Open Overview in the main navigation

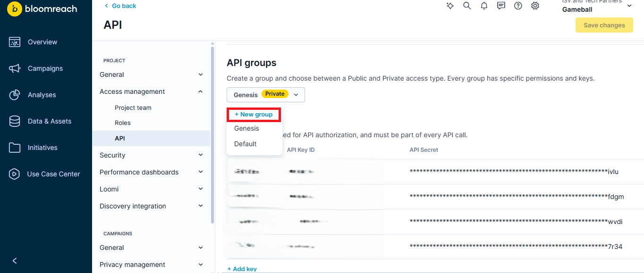[x=42, y=42]
